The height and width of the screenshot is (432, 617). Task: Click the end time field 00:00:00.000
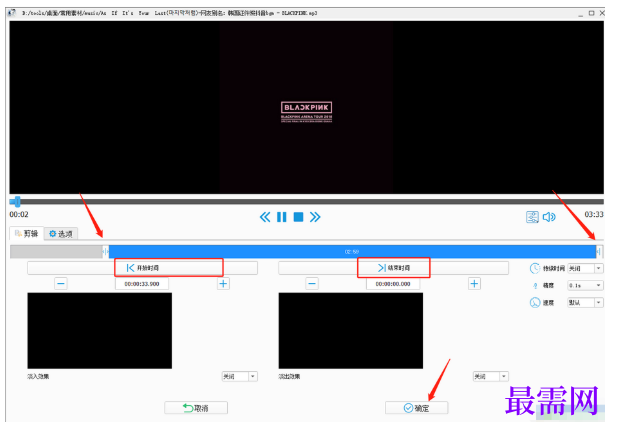click(393, 284)
